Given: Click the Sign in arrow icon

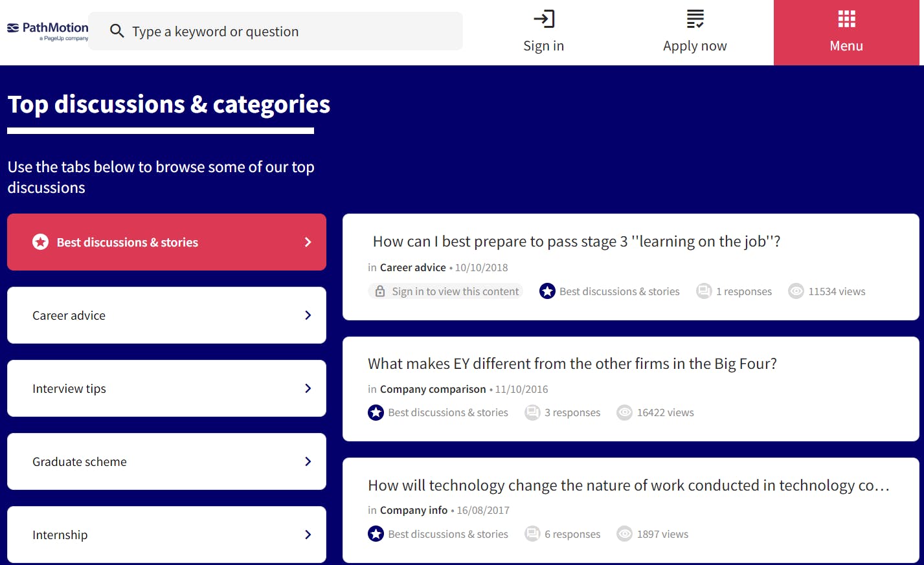Looking at the screenshot, I should coord(543,19).
